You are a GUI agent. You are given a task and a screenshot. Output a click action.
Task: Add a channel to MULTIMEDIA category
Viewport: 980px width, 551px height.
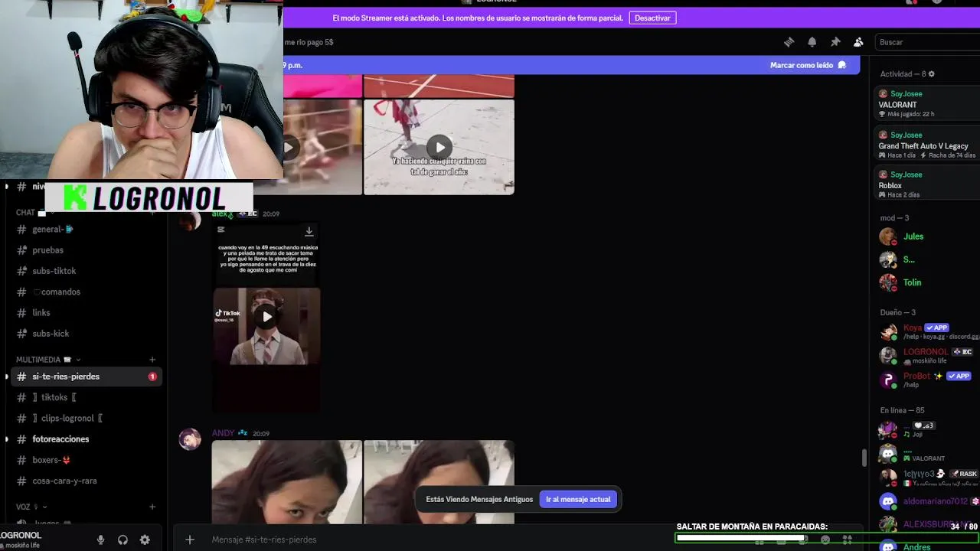(x=152, y=360)
